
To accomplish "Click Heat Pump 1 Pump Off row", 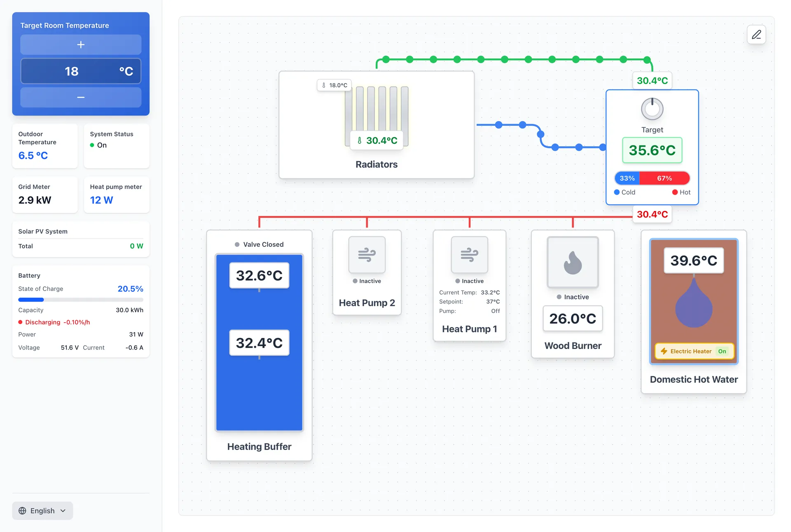I will pos(469,311).
